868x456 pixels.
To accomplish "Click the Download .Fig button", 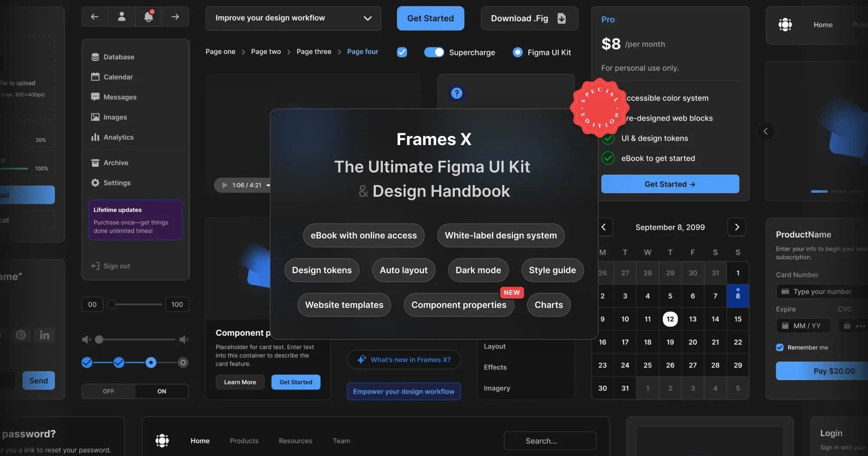I will pyautogui.click(x=529, y=18).
